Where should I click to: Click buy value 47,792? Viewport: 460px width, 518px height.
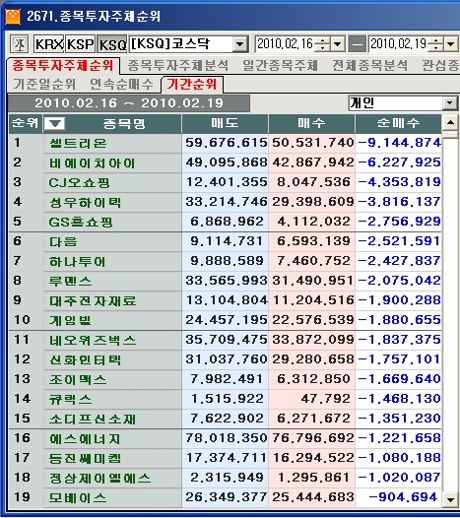pos(325,398)
